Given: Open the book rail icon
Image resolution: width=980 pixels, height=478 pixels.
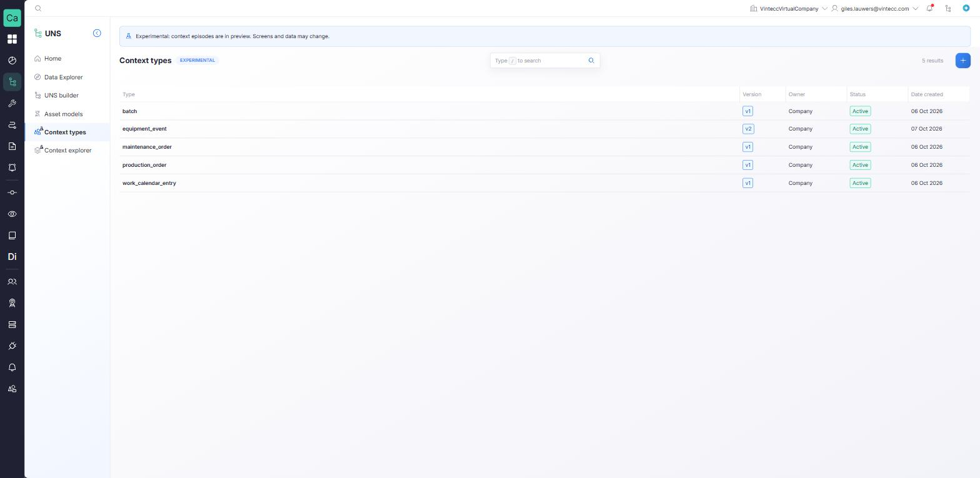Looking at the screenshot, I should click(x=12, y=236).
